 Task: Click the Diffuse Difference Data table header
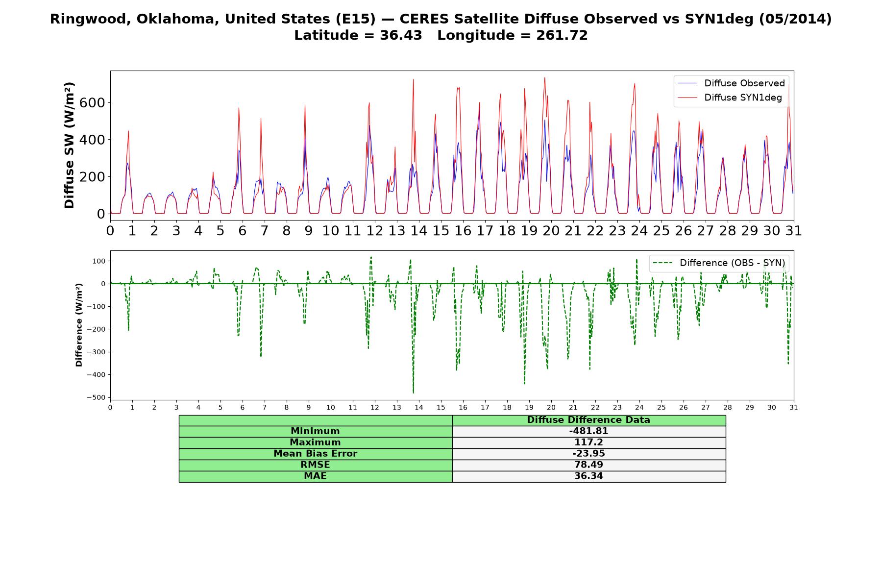coord(589,420)
